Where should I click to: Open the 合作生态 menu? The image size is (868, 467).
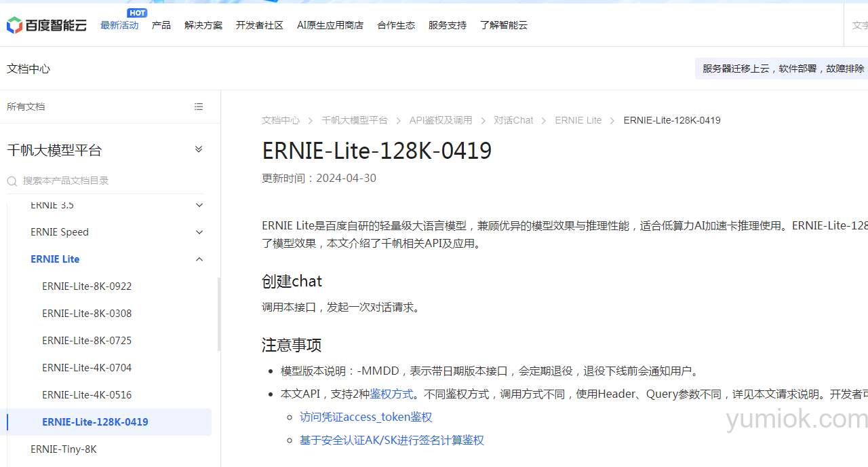396,25
